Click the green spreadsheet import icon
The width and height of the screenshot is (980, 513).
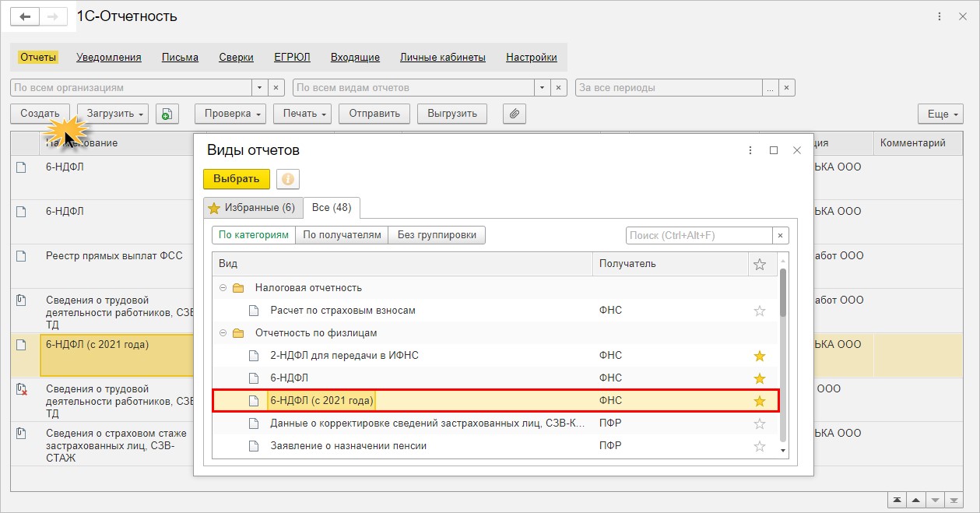point(167,114)
